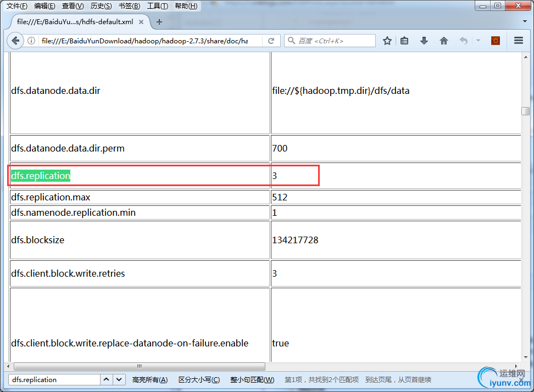This screenshot has width=534, height=392.
Task: Open the 编辑(E) menu
Action: (x=44, y=6)
